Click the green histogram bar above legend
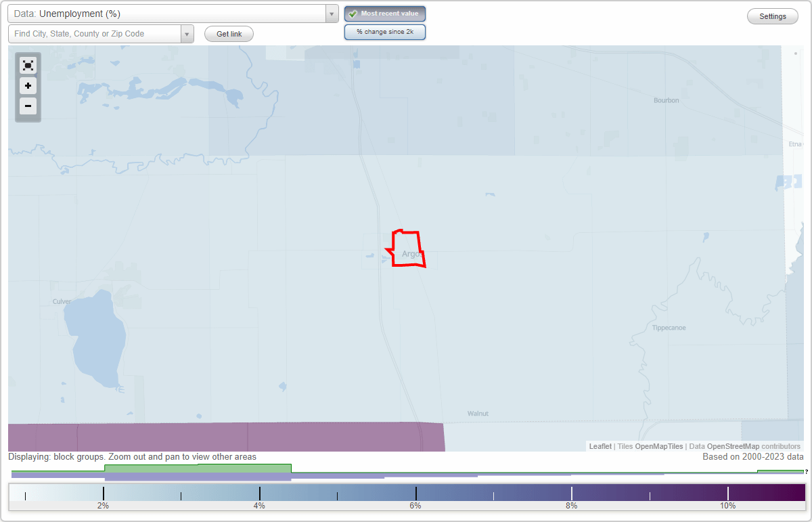The width and height of the screenshot is (812, 522). (198, 469)
